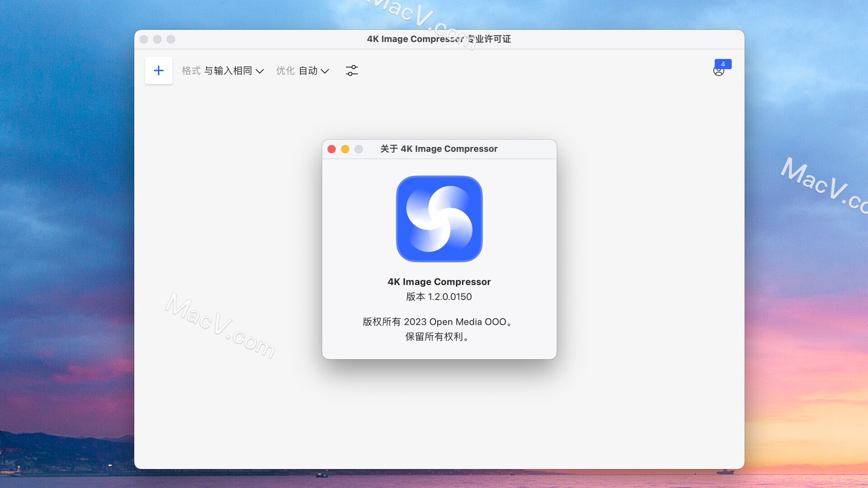The width and height of the screenshot is (868, 488).
Task: Close the 关于 4K Image Compressor dialog
Action: coord(331,149)
